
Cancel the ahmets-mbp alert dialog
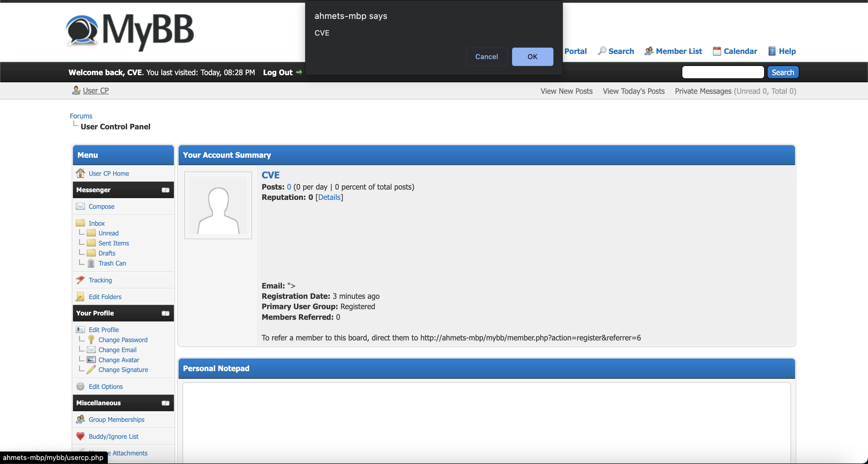coord(486,56)
